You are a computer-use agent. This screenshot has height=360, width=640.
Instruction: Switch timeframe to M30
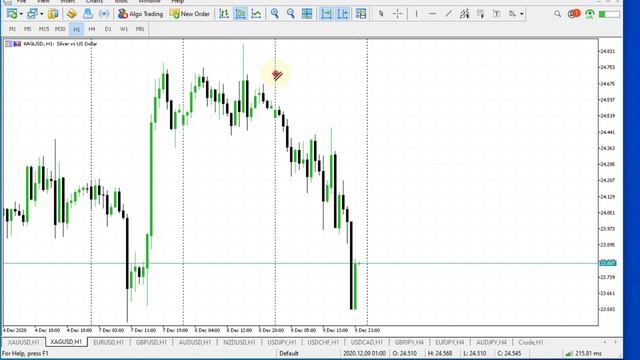60,29
